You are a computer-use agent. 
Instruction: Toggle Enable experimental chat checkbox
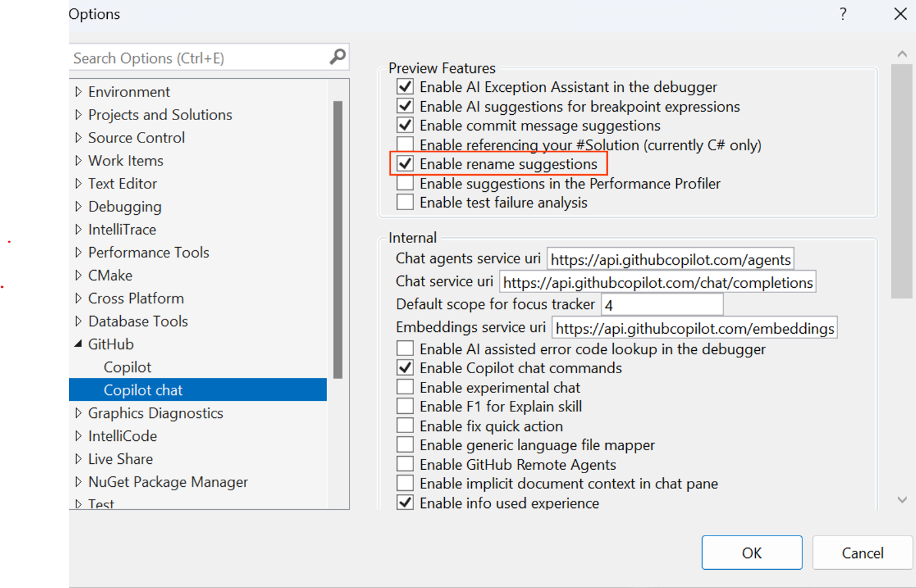pyautogui.click(x=405, y=387)
